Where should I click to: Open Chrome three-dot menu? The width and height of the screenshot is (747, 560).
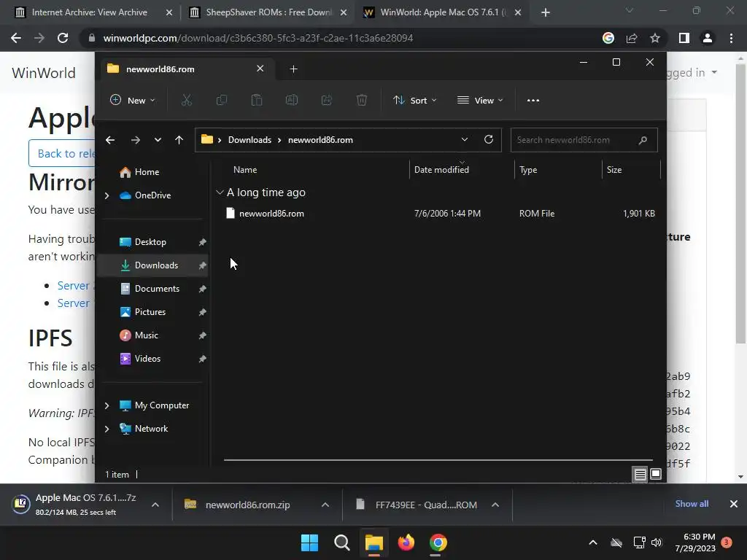[x=731, y=38]
